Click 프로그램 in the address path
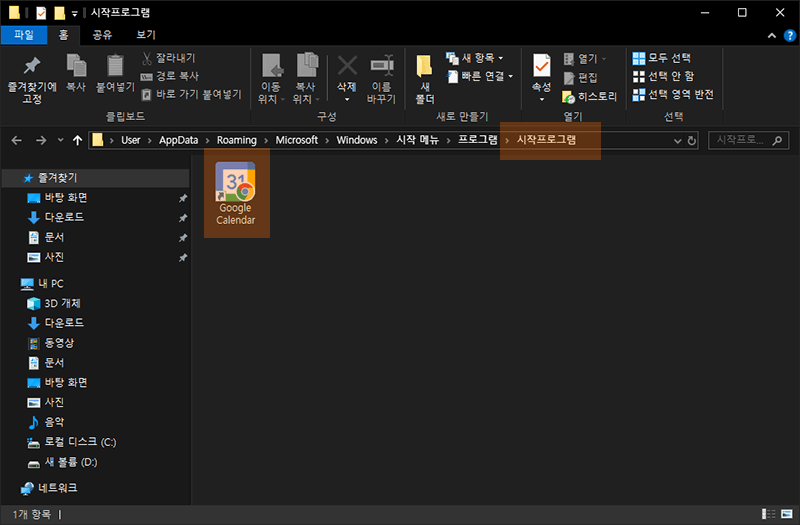This screenshot has width=800, height=525. point(478,140)
